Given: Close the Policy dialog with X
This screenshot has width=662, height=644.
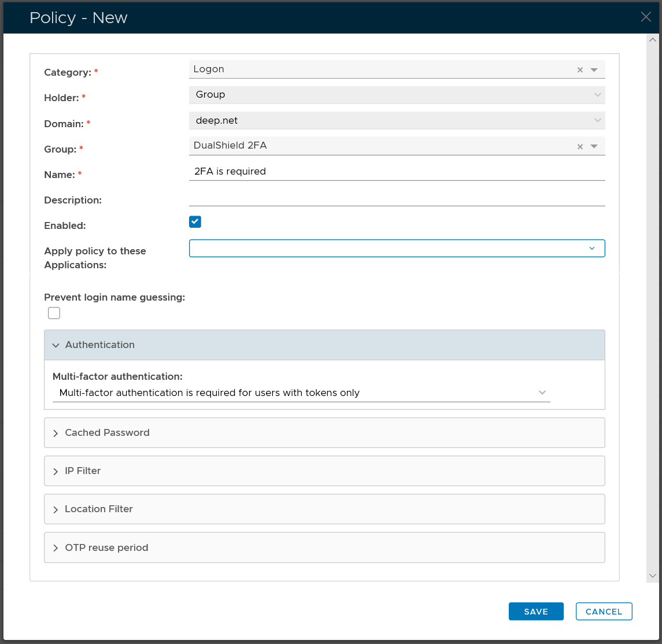Looking at the screenshot, I should [x=646, y=17].
